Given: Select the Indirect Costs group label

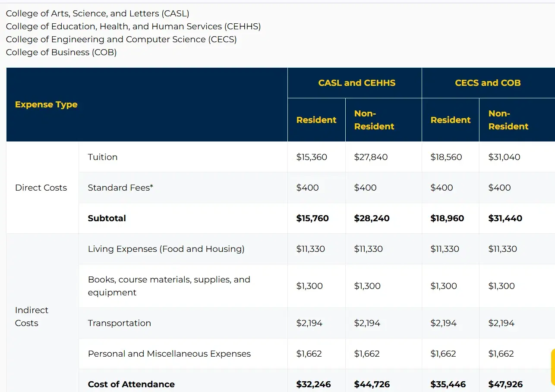Looking at the screenshot, I should click(x=32, y=317).
